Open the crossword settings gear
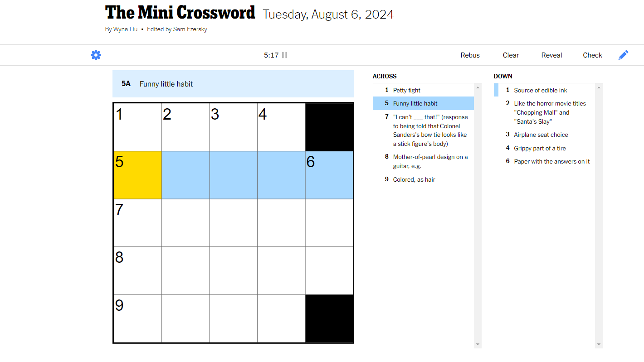Screen dimensions: 644x362 pos(96,55)
